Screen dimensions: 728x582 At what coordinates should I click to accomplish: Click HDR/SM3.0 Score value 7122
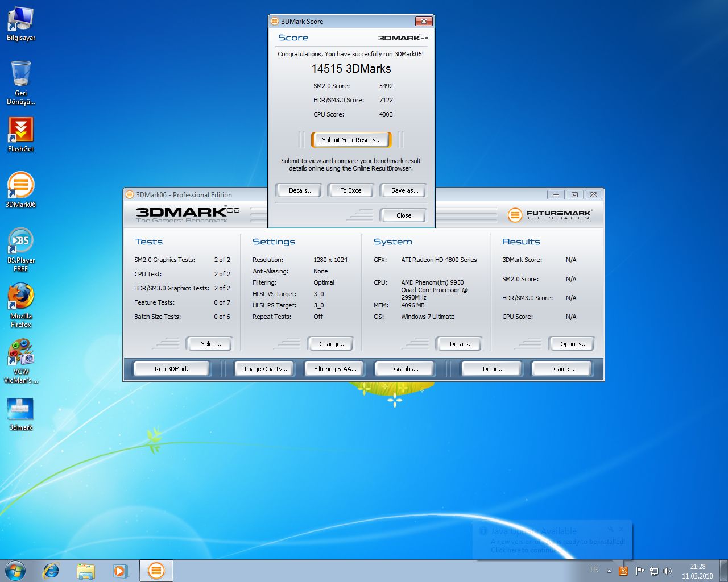386,100
